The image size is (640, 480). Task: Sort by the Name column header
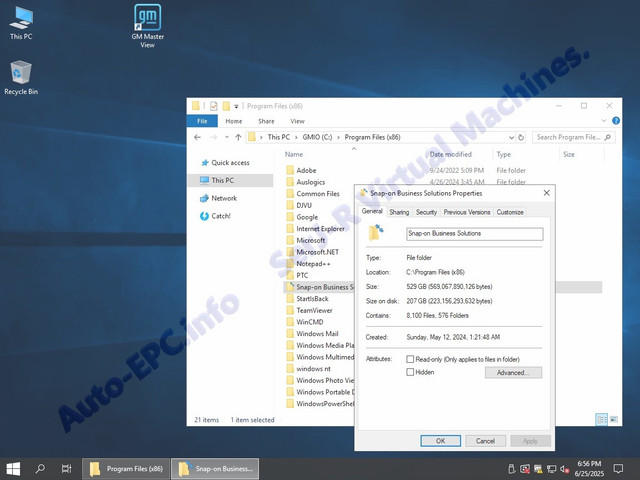pos(294,154)
